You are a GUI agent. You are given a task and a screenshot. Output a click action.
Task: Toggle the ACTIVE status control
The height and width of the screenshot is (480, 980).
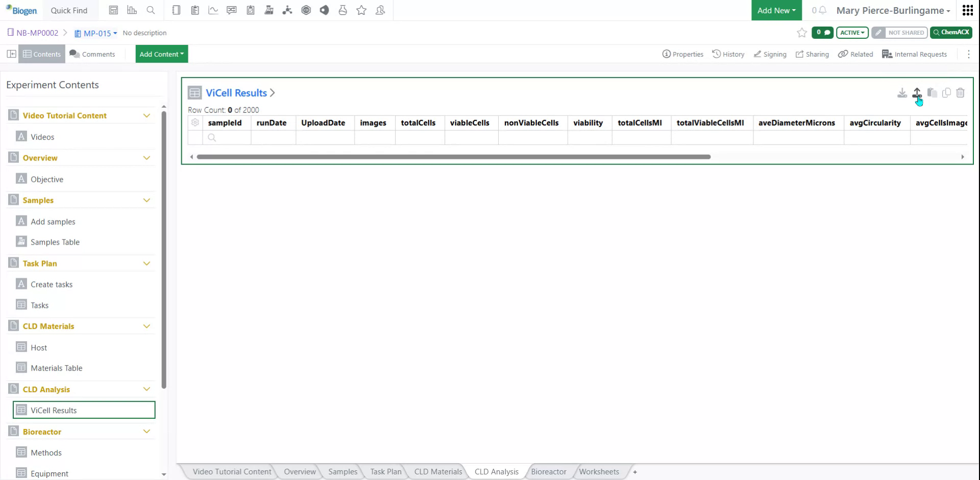click(851, 32)
